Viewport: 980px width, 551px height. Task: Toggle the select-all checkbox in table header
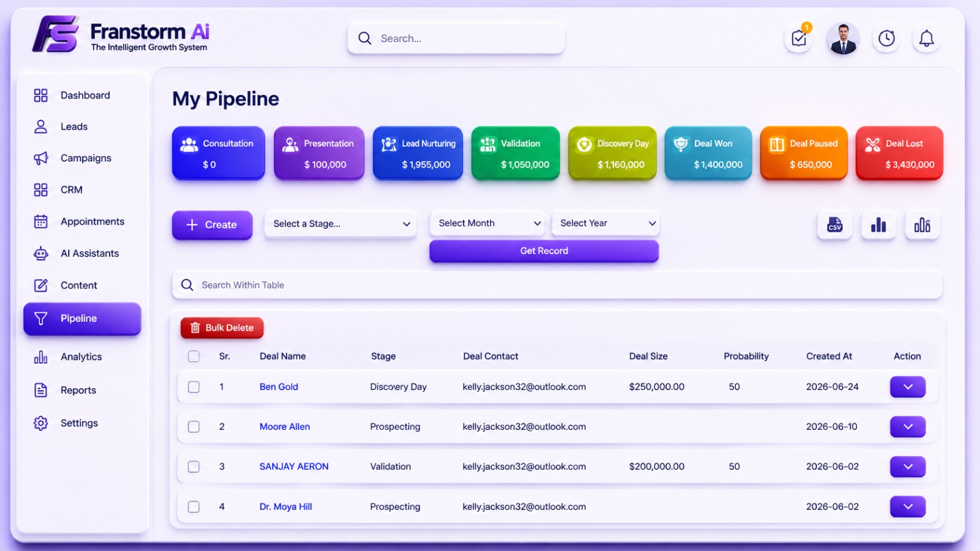coord(194,356)
